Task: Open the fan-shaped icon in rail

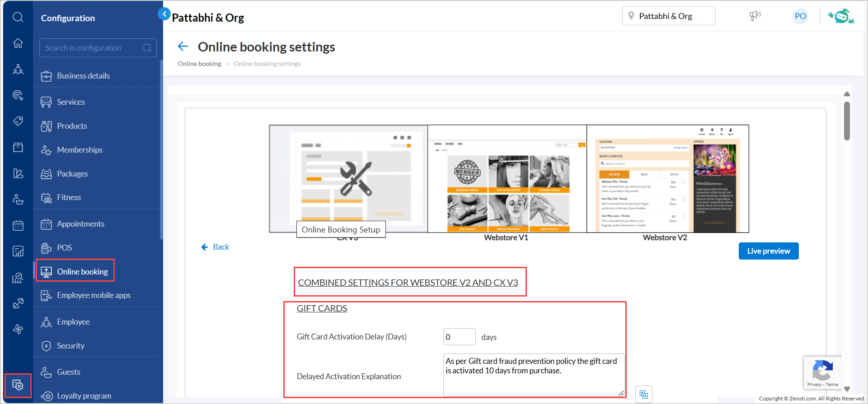Action: (x=18, y=329)
